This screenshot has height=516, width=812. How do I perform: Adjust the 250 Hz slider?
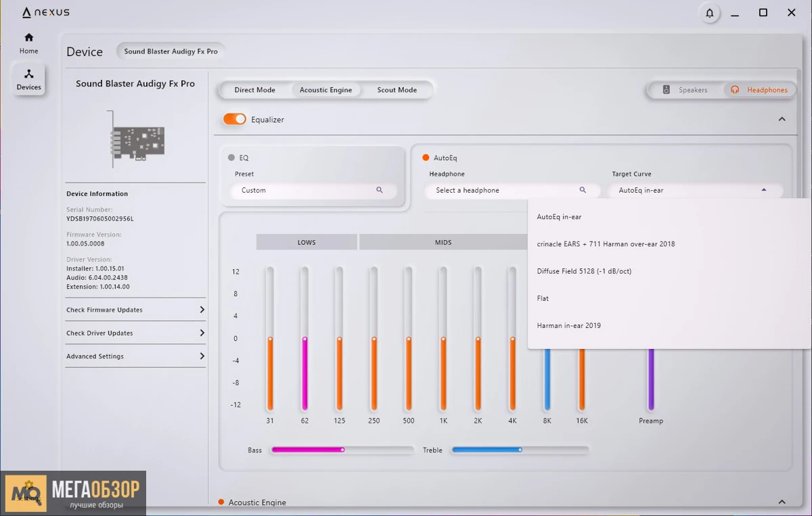tap(374, 338)
